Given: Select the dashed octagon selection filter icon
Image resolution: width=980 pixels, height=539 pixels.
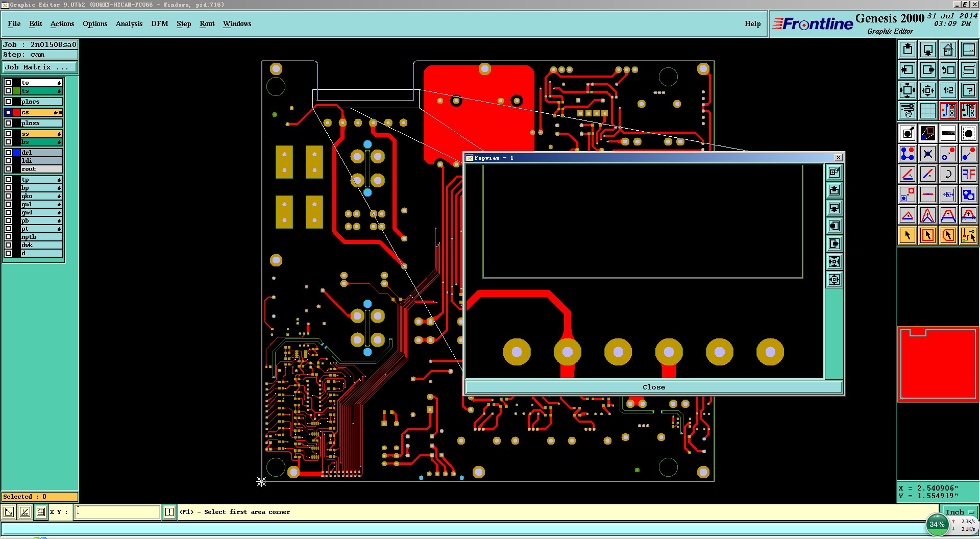Looking at the screenshot, I should (x=969, y=134).
